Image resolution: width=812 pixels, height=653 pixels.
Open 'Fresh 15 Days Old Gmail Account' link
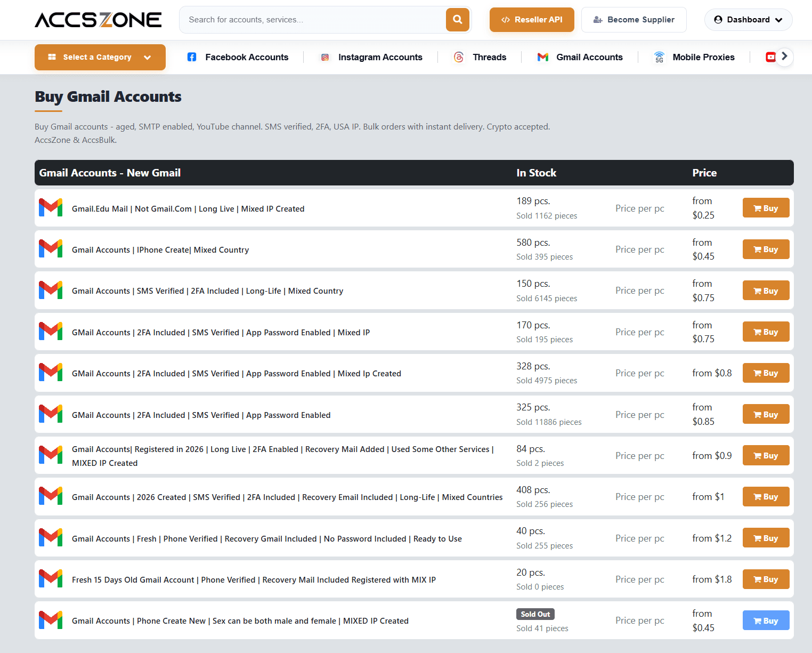(254, 579)
